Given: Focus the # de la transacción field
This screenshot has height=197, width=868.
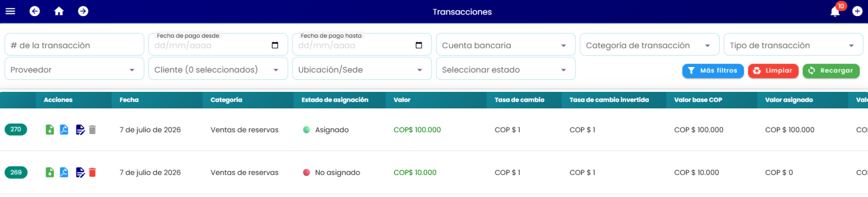Looking at the screenshot, I should click(x=74, y=45).
